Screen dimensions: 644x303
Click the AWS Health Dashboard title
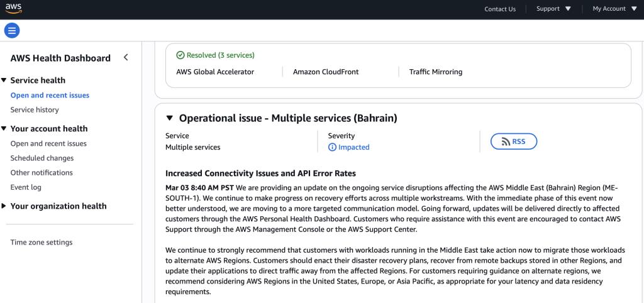pyautogui.click(x=60, y=58)
